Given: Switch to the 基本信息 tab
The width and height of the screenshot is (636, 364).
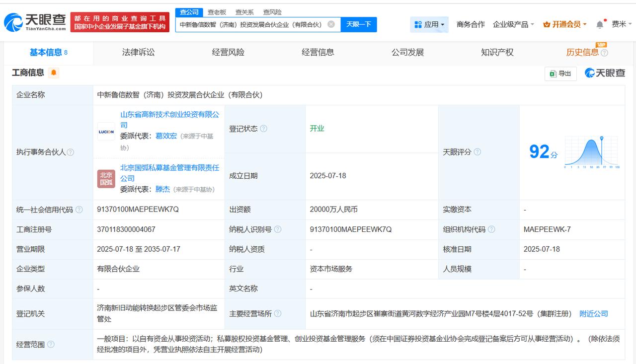Looking at the screenshot, I should pyautogui.click(x=48, y=53).
